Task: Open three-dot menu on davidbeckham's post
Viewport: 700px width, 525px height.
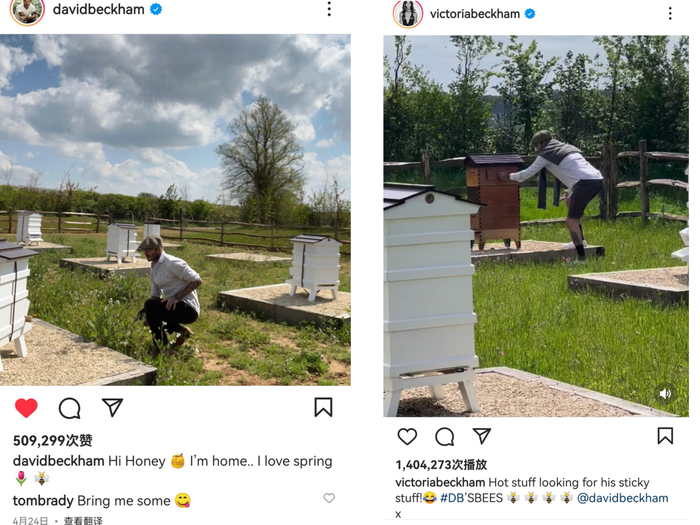Action: 329,9
